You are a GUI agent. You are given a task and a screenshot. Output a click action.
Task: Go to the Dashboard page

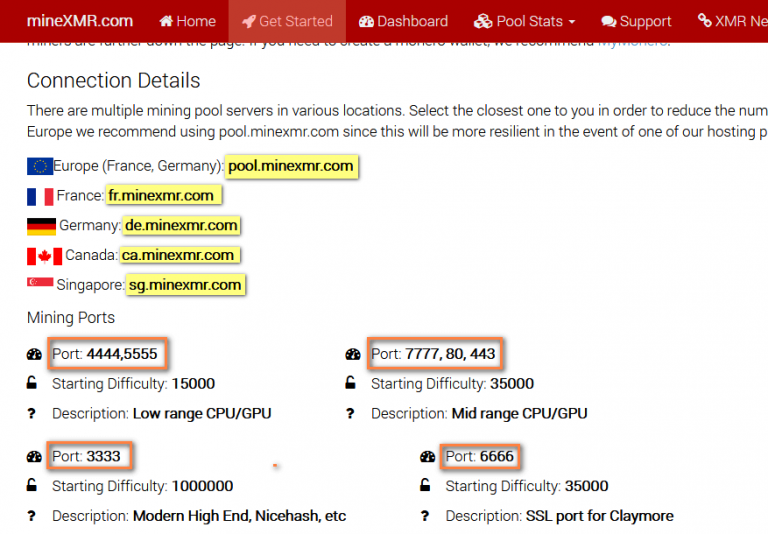click(403, 21)
